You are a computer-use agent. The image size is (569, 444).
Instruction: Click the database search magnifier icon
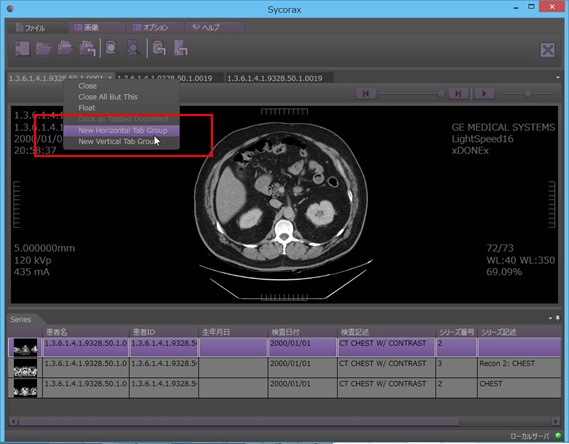[134, 48]
